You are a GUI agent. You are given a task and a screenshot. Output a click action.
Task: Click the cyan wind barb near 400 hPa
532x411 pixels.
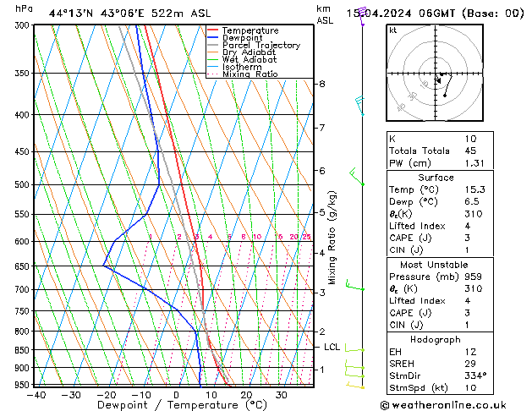(359, 106)
